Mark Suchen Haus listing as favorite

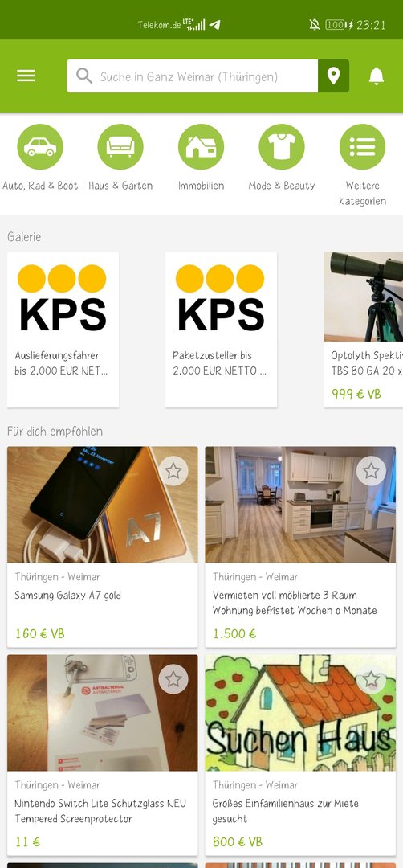coord(371,679)
